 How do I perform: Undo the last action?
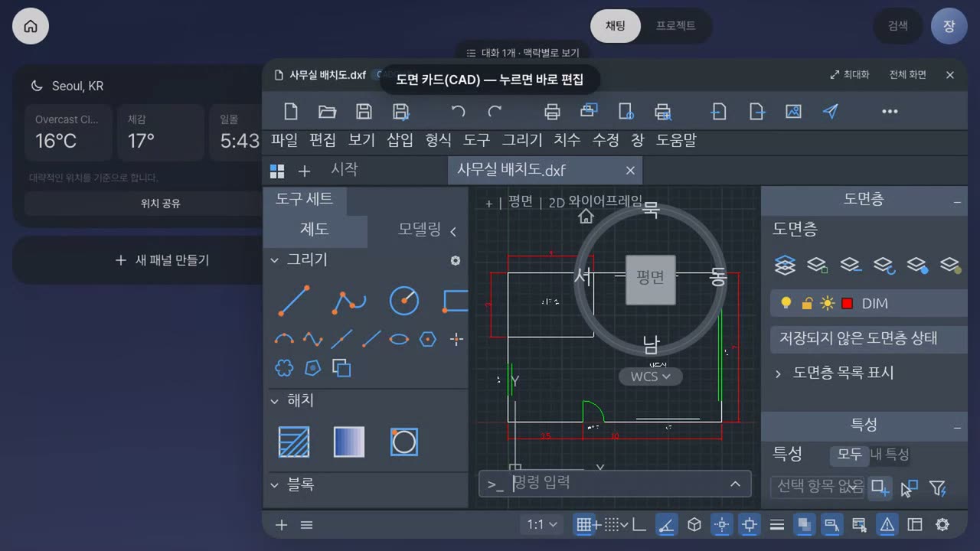(458, 112)
